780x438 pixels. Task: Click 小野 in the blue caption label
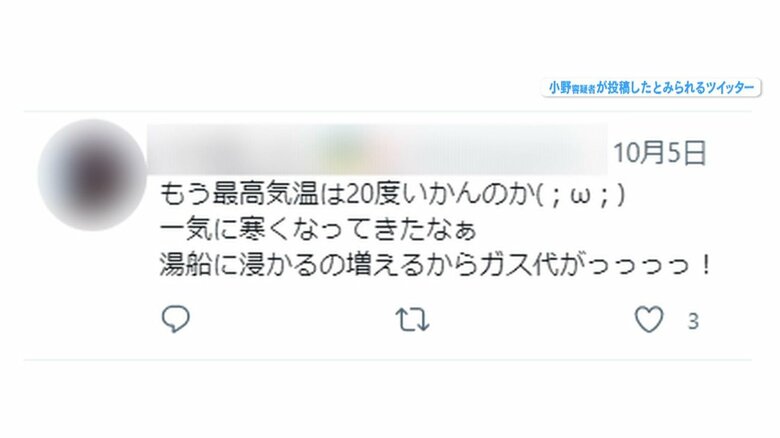560,88
